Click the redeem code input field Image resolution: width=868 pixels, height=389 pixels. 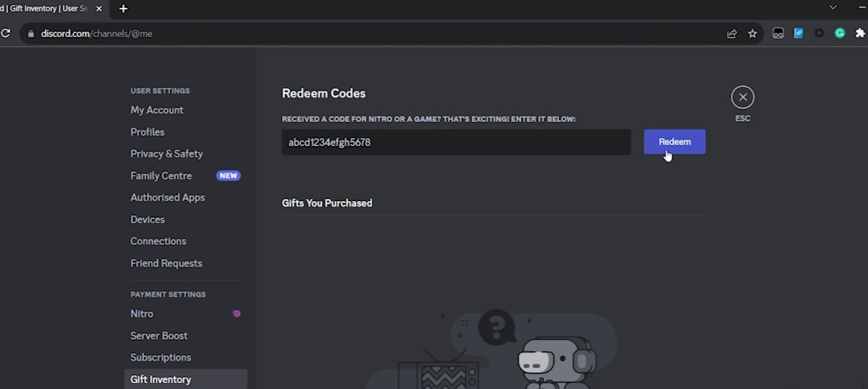[x=456, y=142]
